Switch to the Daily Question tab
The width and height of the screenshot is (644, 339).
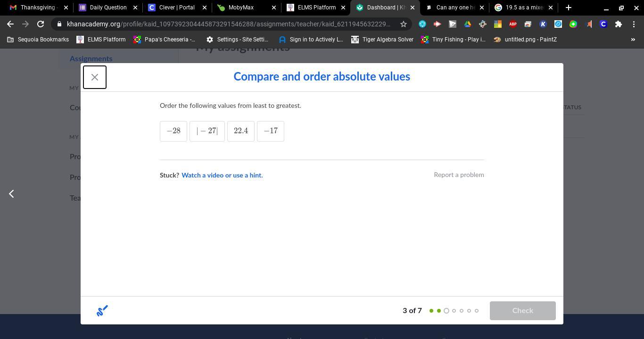pyautogui.click(x=107, y=8)
